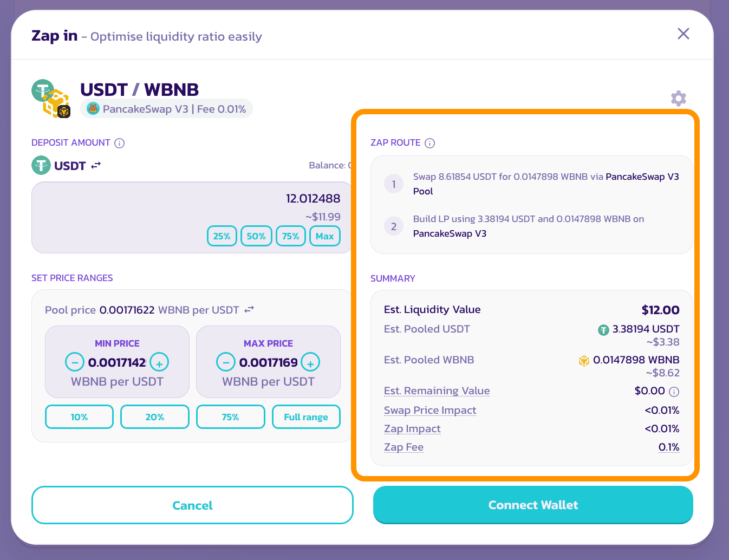Invert pool price denomination arrows
This screenshot has width=729, height=560.
pos(249,310)
